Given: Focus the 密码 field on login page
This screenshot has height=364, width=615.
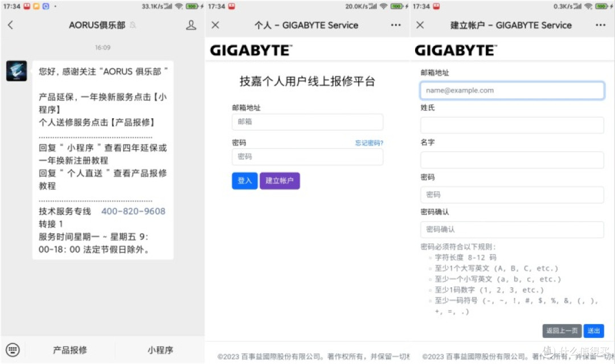Looking at the screenshot, I should click(x=307, y=157).
